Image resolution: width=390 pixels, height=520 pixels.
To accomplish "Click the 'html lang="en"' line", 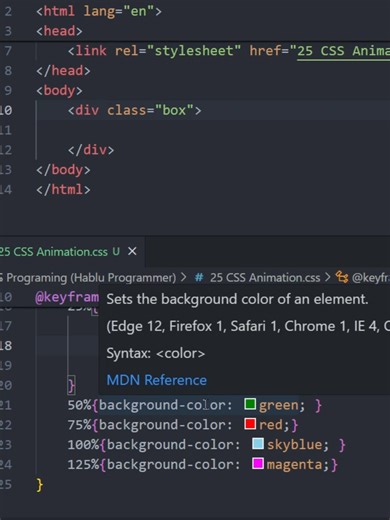I will (99, 11).
